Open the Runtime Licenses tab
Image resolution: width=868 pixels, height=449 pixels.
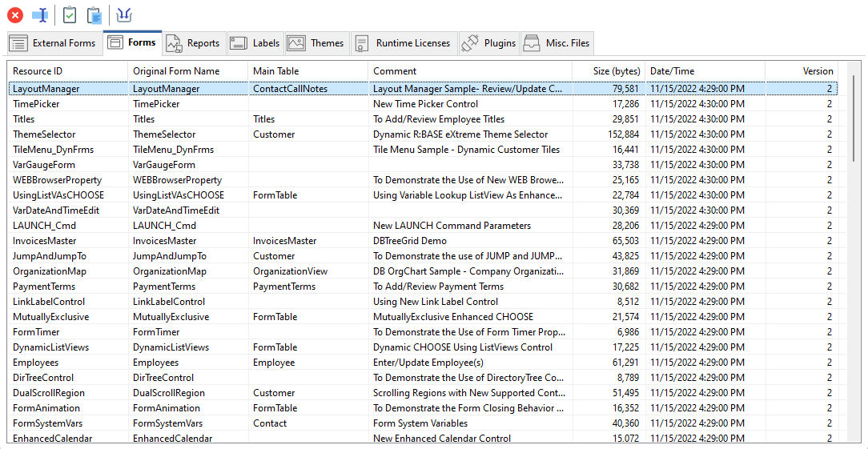(x=404, y=43)
